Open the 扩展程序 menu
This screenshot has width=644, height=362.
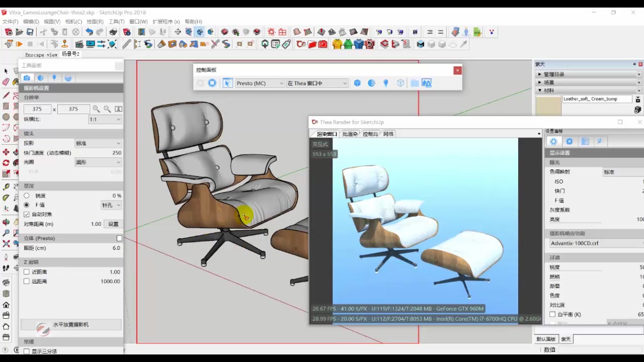click(x=166, y=22)
